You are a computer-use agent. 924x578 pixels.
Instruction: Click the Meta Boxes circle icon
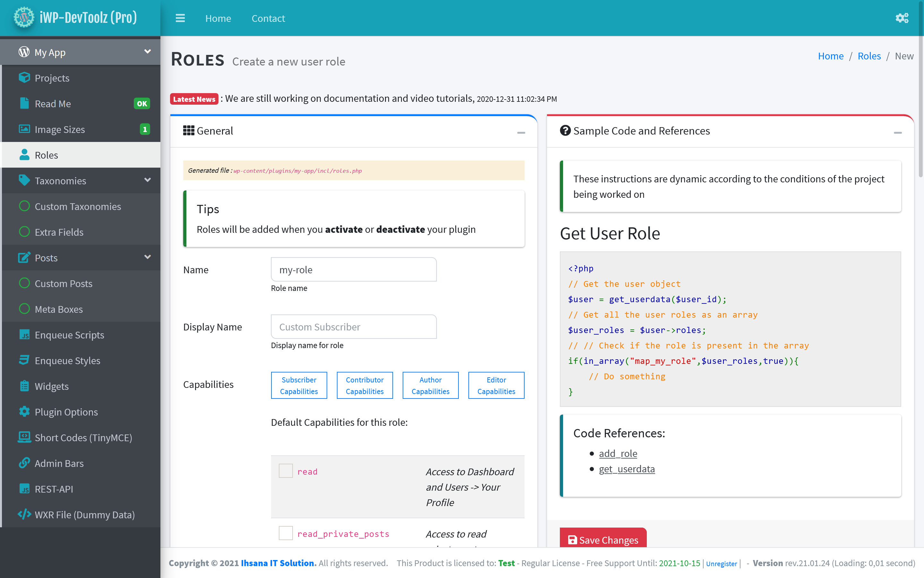coord(24,309)
